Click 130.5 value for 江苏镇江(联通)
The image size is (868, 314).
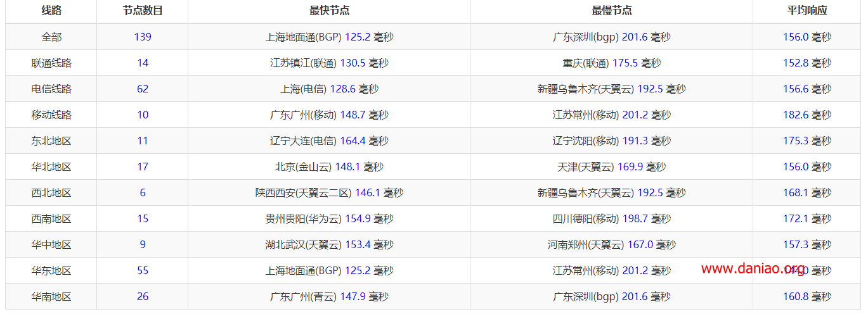[x=353, y=63]
